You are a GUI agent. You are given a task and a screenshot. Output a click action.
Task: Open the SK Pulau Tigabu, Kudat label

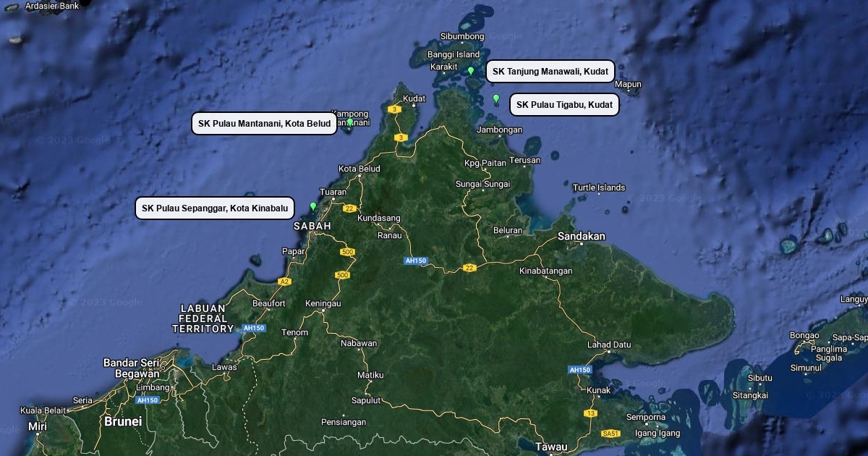(x=565, y=104)
